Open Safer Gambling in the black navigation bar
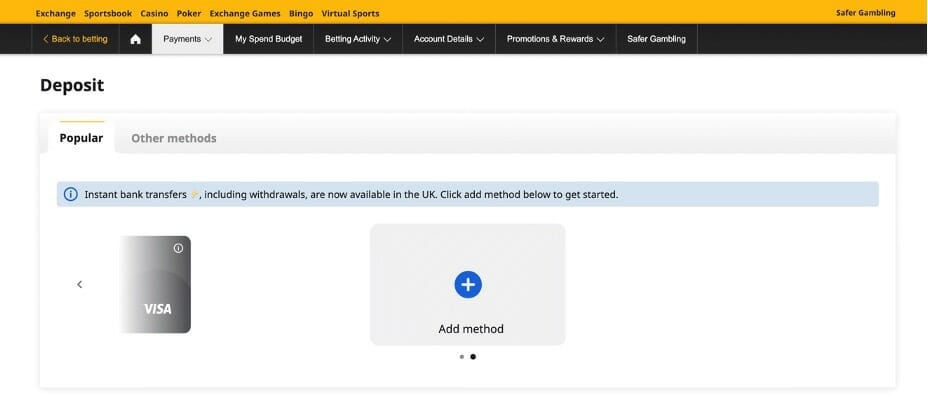The height and width of the screenshot is (420, 928). pos(656,39)
